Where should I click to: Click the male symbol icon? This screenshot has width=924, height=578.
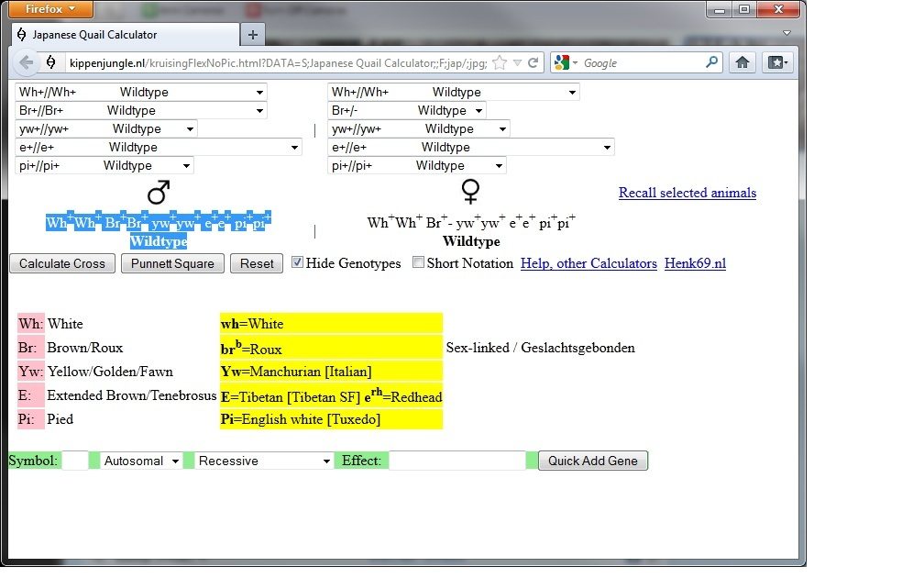click(159, 193)
